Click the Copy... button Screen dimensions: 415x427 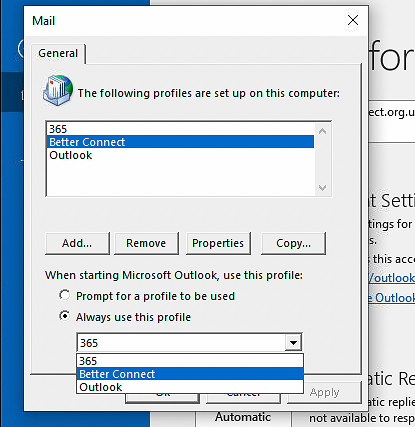point(293,243)
